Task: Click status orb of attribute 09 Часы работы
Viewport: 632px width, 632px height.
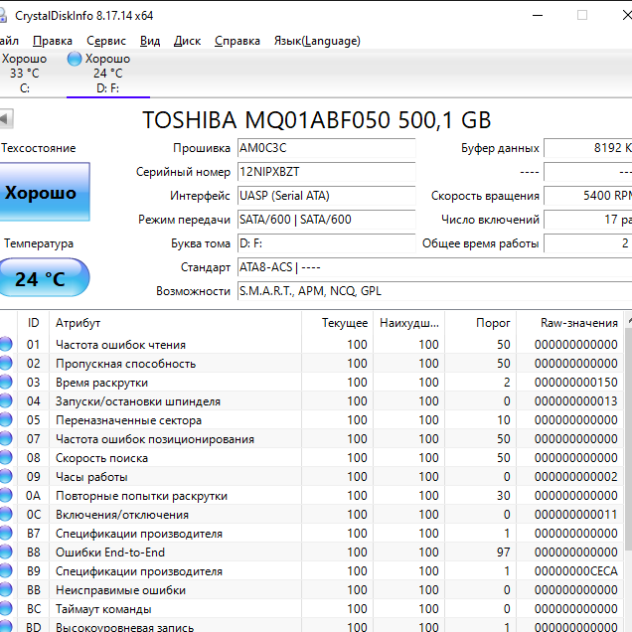Action: pos(6,476)
